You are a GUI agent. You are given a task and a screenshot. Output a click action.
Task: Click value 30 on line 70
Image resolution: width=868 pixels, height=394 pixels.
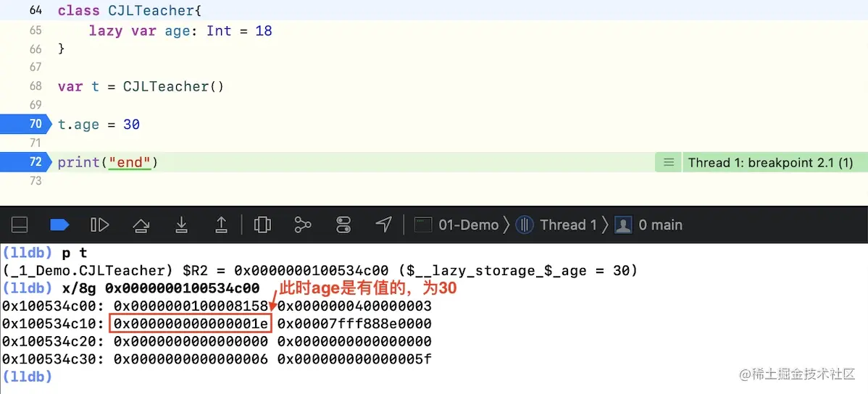coord(132,125)
